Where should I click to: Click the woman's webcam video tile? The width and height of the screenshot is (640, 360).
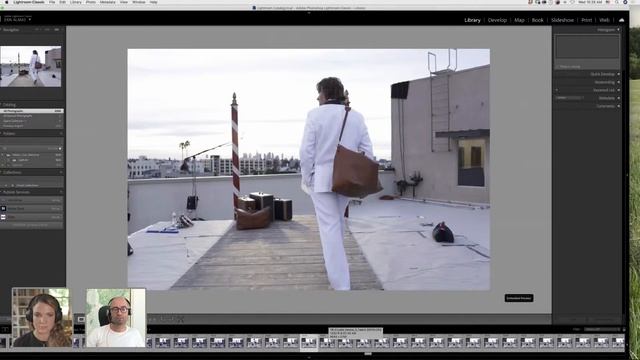(x=42, y=318)
